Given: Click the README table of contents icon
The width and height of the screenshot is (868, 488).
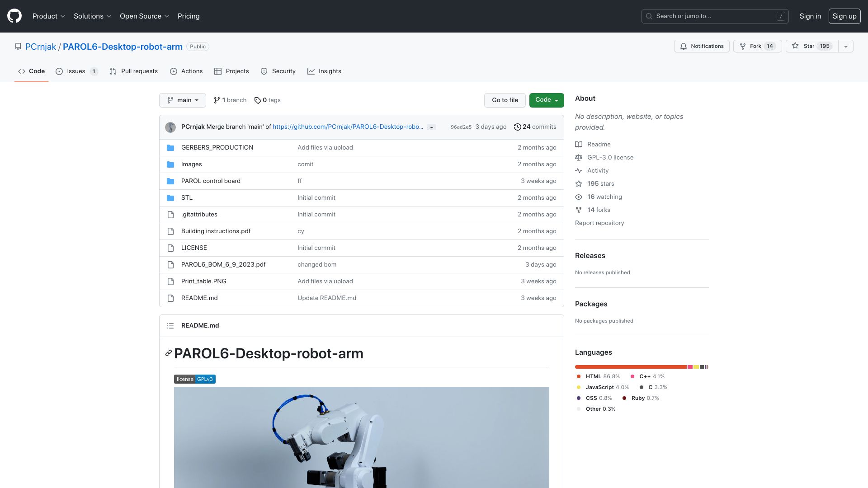Looking at the screenshot, I should [170, 326].
